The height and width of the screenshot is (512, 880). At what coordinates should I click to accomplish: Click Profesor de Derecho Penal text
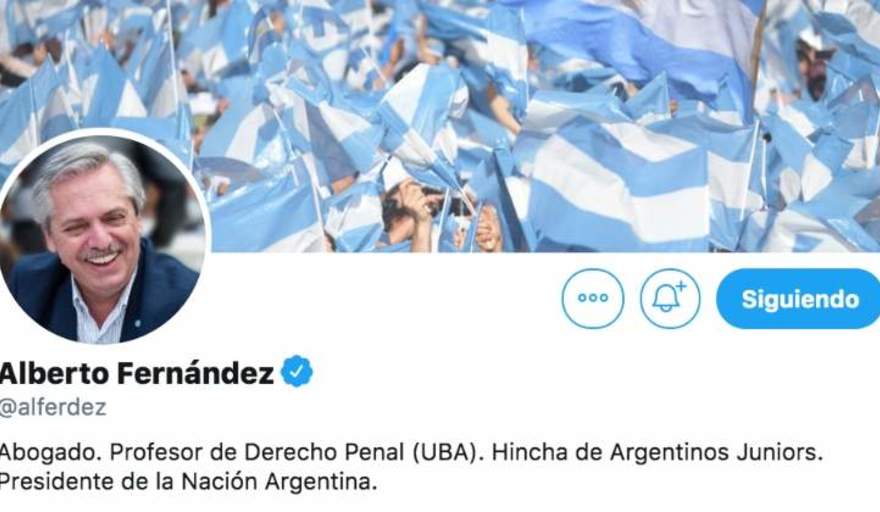click(257, 452)
